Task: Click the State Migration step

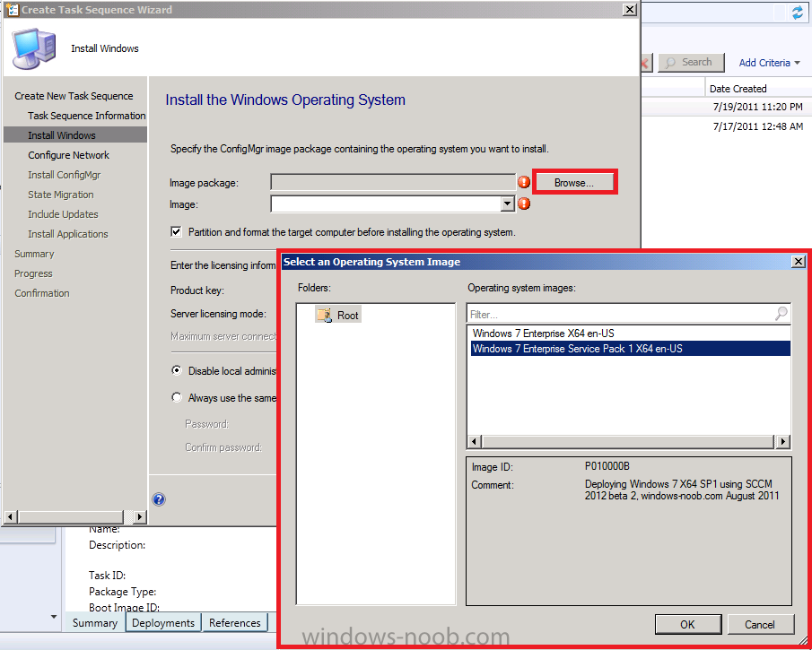Action: [61, 194]
